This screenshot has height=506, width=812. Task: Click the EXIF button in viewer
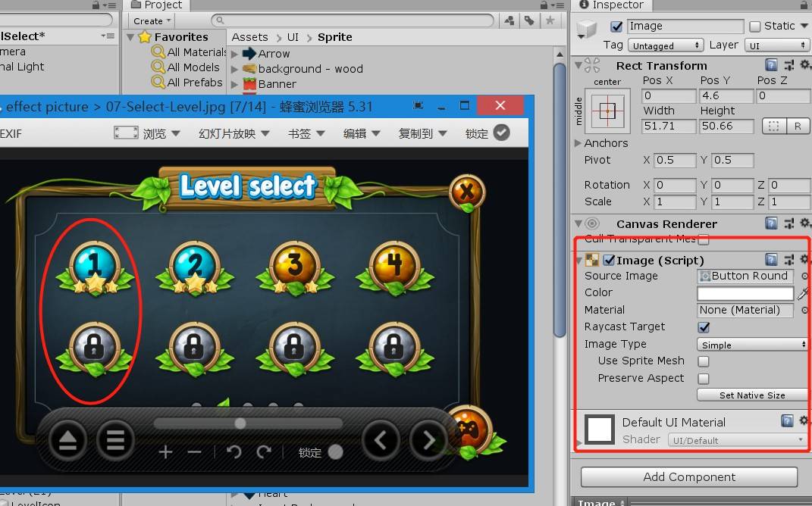[x=11, y=134]
